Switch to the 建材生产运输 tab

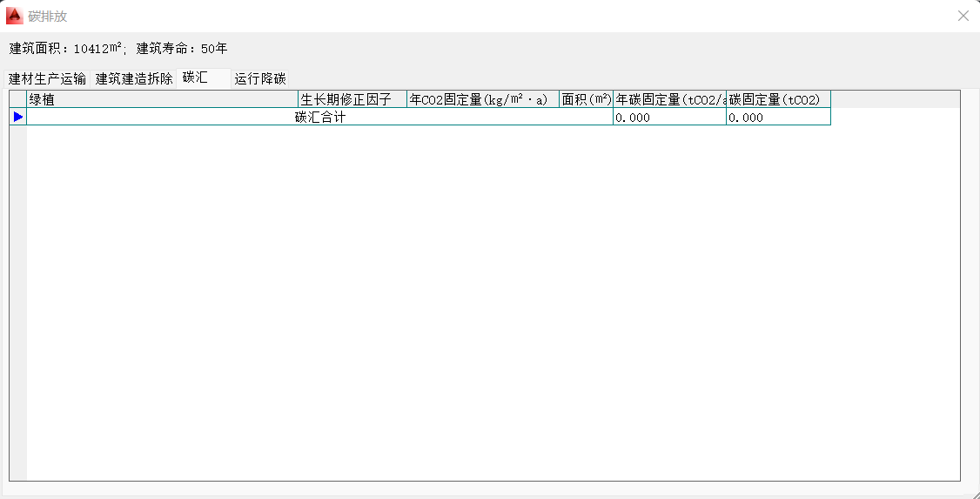[48, 78]
